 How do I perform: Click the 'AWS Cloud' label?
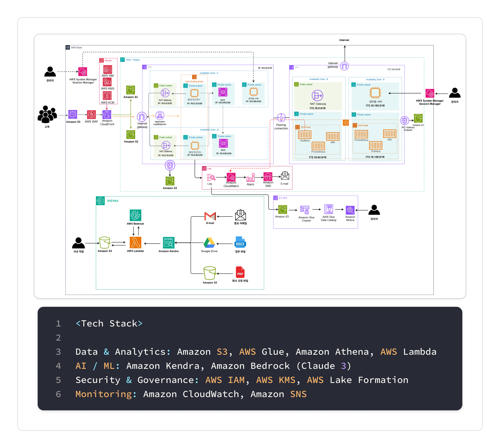click(x=76, y=47)
